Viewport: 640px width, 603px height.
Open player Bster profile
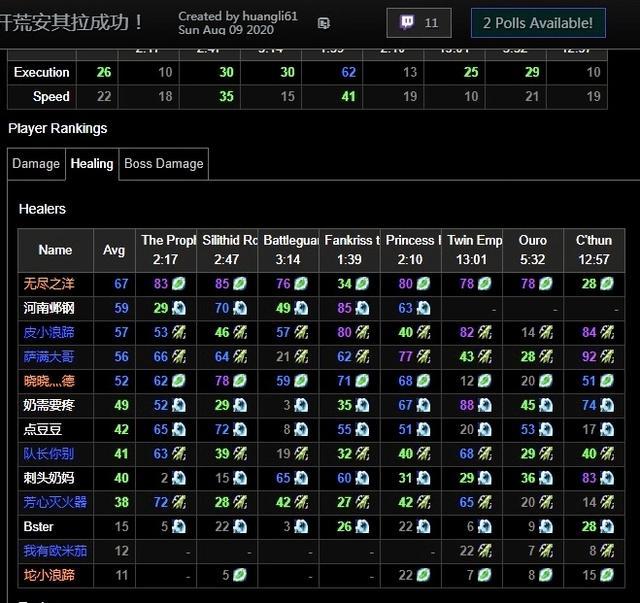tap(38, 527)
